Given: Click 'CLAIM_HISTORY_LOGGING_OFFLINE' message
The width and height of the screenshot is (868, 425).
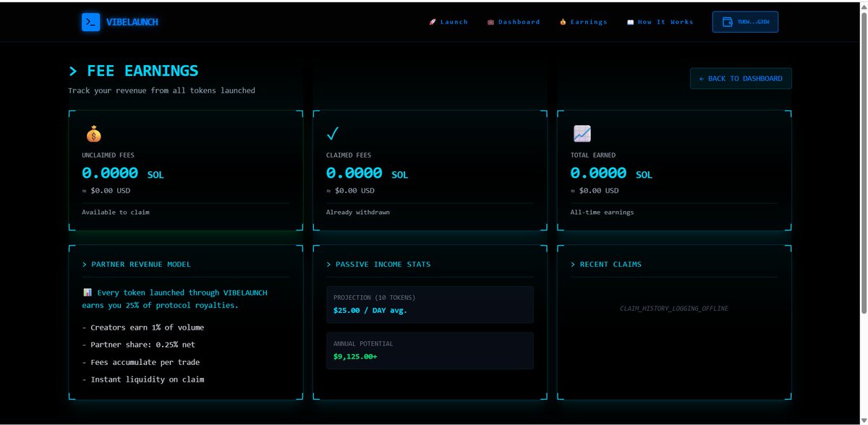Looking at the screenshot, I should [674, 309].
